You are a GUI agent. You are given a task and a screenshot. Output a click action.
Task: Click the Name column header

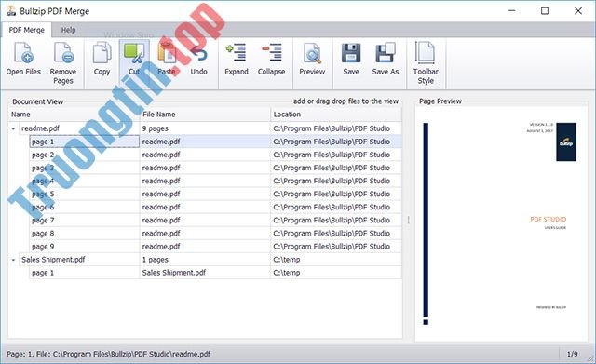point(74,115)
